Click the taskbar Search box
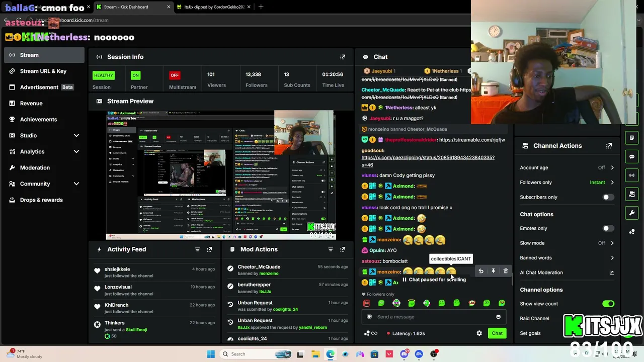 [257, 354]
